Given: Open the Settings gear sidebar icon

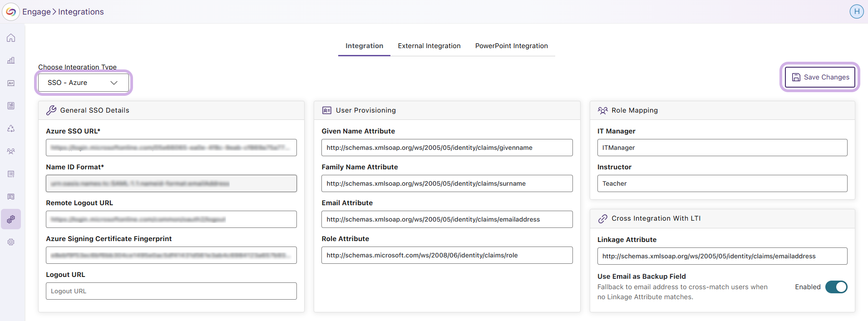Looking at the screenshot, I should click(x=11, y=242).
